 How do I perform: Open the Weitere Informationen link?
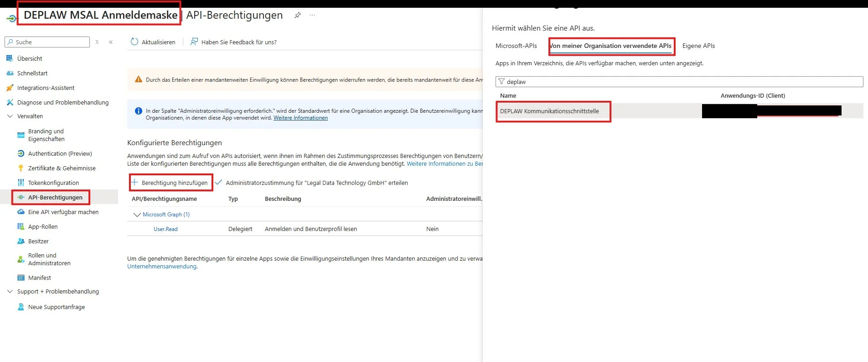tap(300, 118)
